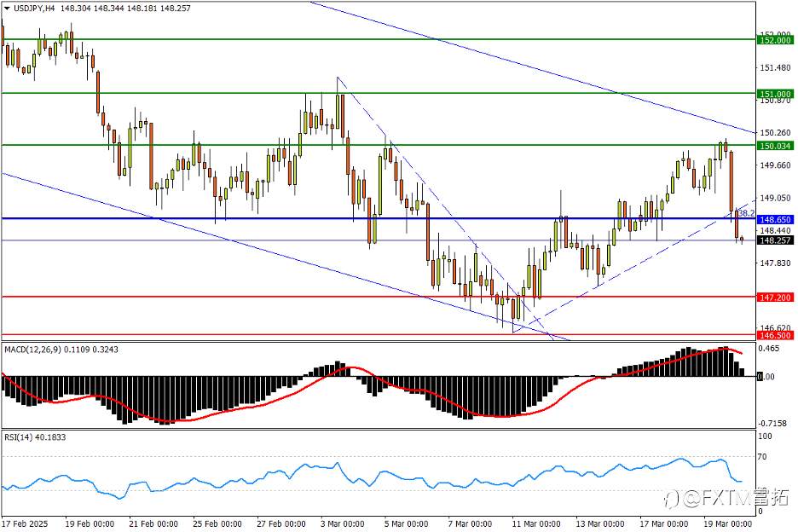Click the RSI(14) 40.1833 indicator label
Image resolution: width=798 pixels, height=532 pixels.
point(35,437)
